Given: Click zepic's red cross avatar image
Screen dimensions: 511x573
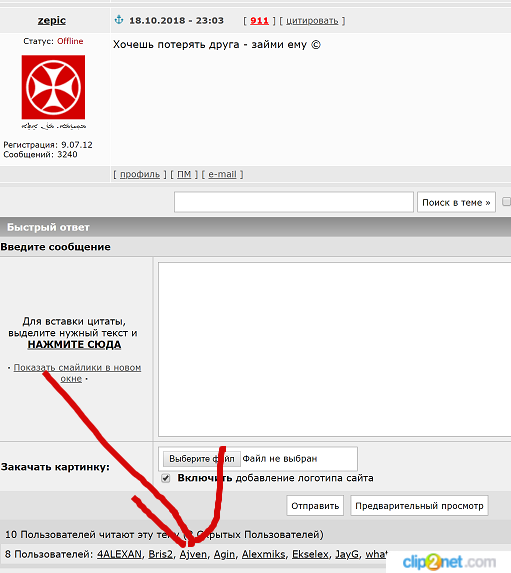Looking at the screenshot, I should pos(53,87).
